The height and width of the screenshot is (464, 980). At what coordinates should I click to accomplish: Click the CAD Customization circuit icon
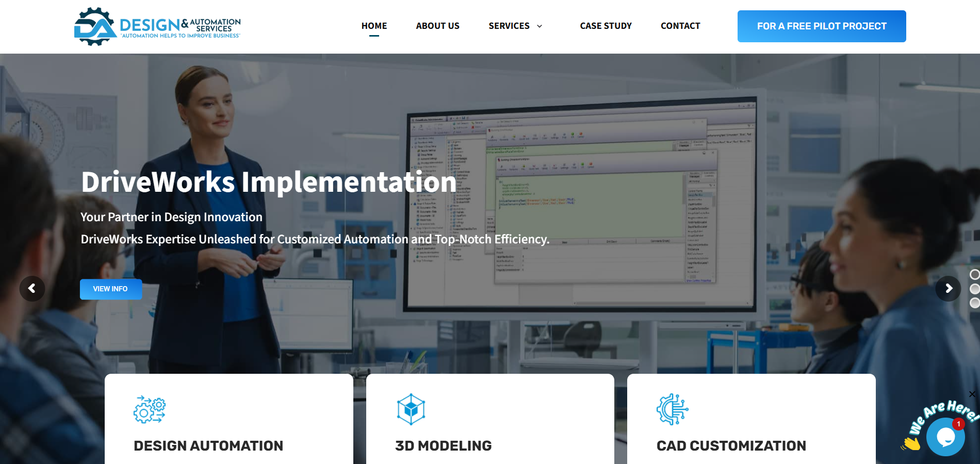(x=673, y=409)
